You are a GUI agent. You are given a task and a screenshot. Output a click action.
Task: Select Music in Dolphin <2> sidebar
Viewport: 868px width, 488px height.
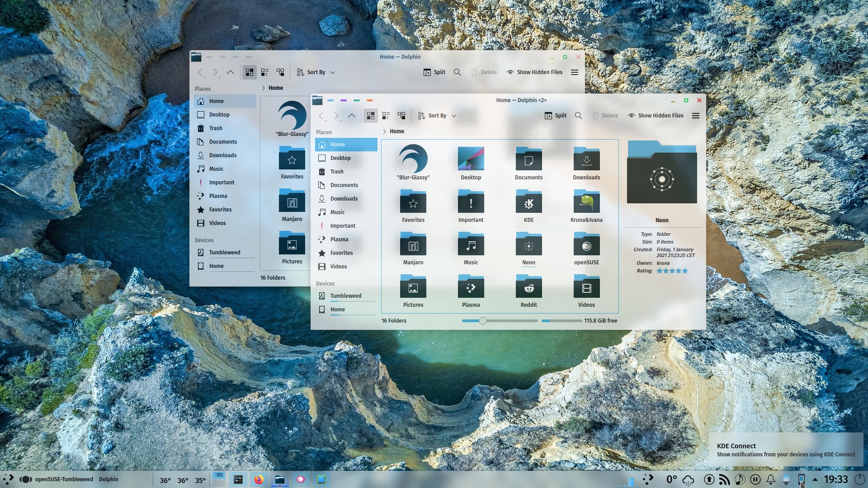346,212
